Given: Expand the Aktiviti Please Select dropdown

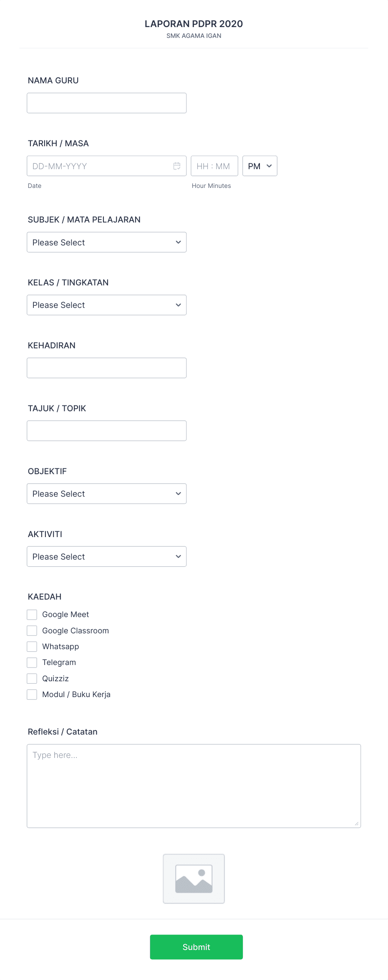Looking at the screenshot, I should pyautogui.click(x=106, y=556).
